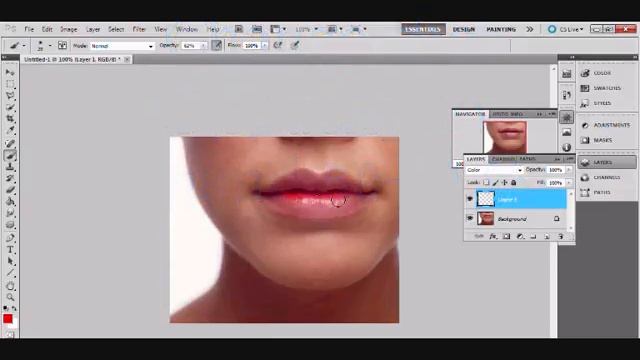The width and height of the screenshot is (640, 360).
Task: Open layer Fill slider arrow
Action: coord(569,183)
